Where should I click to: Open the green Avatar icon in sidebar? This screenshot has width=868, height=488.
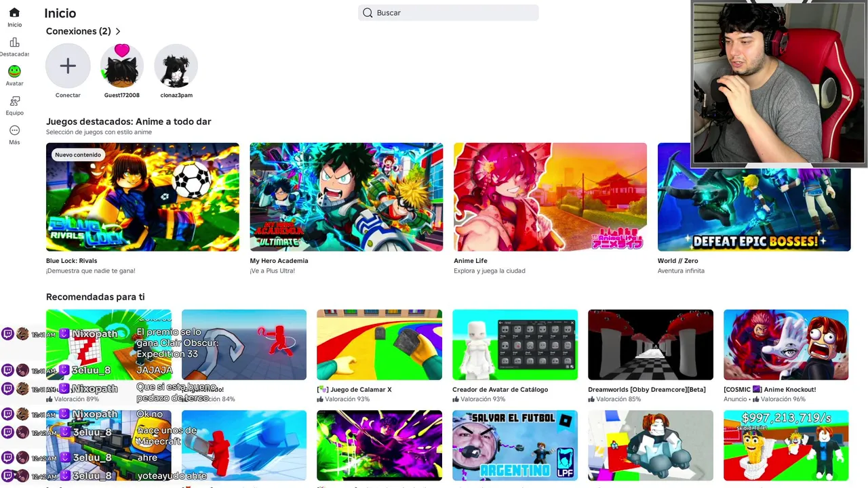click(14, 71)
